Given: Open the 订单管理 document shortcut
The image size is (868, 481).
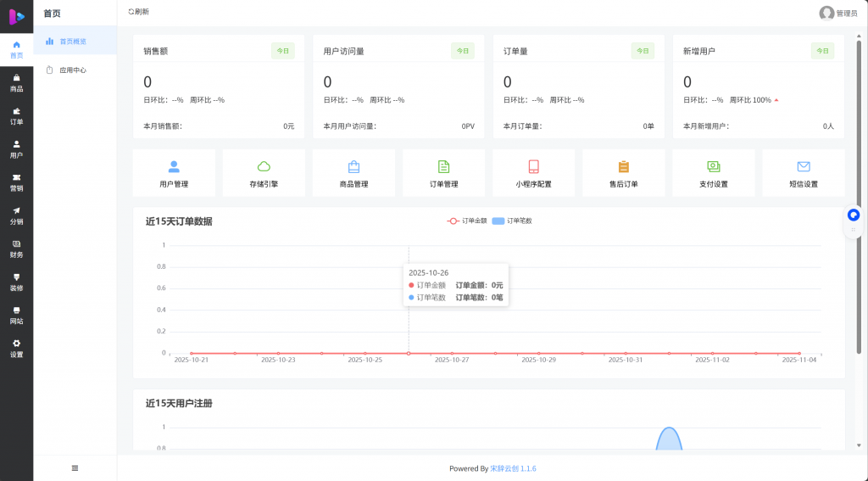Looking at the screenshot, I should 444,173.
